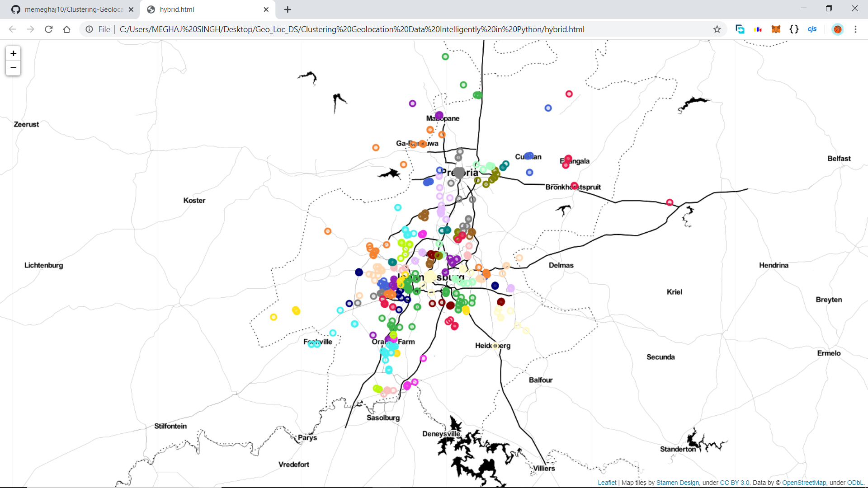Open the OpenStreetMap attribution link
This screenshot has height=488, width=868.
tap(804, 483)
